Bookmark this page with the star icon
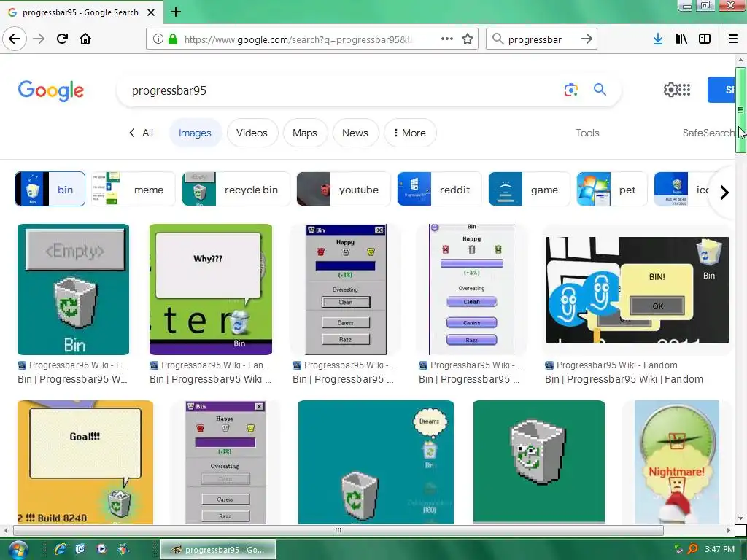Viewport: 747px width, 560px height. (468, 39)
